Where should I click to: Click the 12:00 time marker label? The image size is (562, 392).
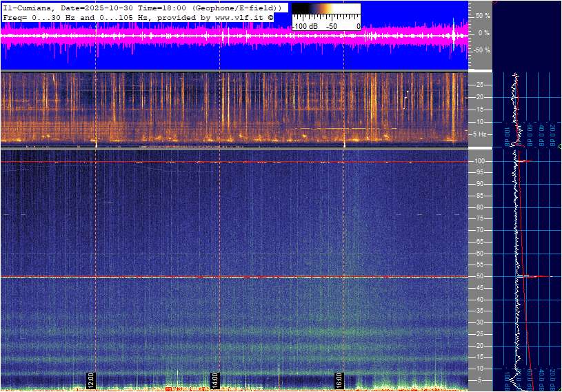coord(90,380)
